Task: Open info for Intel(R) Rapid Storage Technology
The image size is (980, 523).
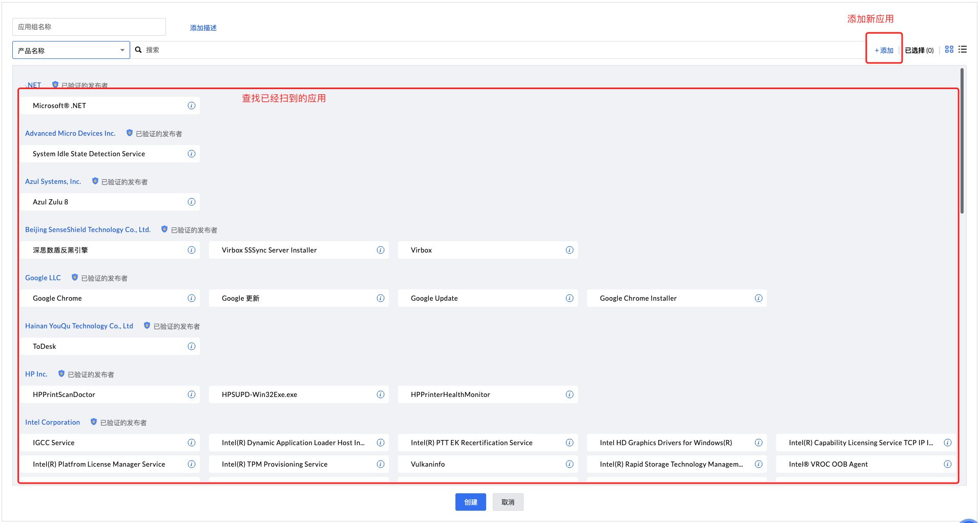Action: (759, 464)
